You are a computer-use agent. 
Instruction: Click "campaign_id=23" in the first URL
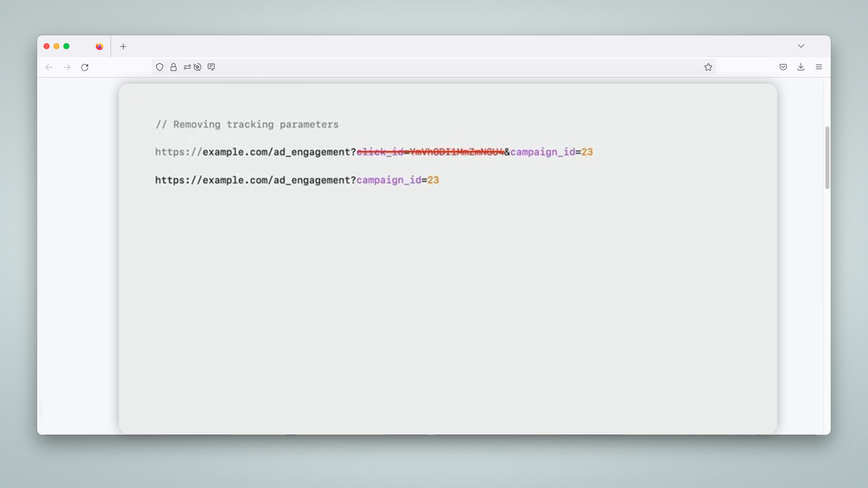[552, 152]
